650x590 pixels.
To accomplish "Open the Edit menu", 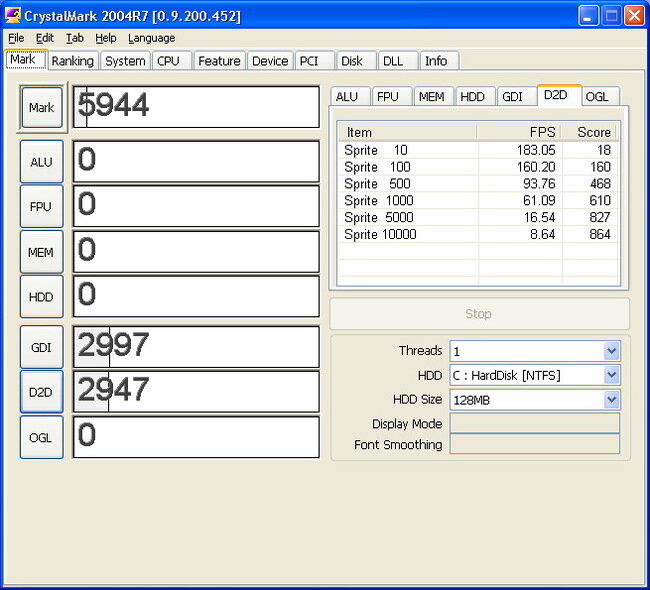I will [x=45, y=38].
